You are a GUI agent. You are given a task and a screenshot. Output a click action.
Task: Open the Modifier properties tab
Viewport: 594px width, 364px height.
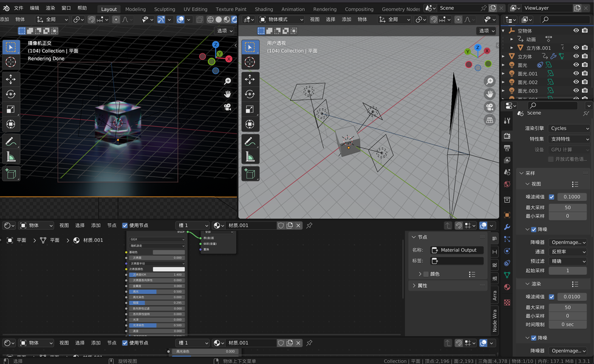click(x=507, y=227)
